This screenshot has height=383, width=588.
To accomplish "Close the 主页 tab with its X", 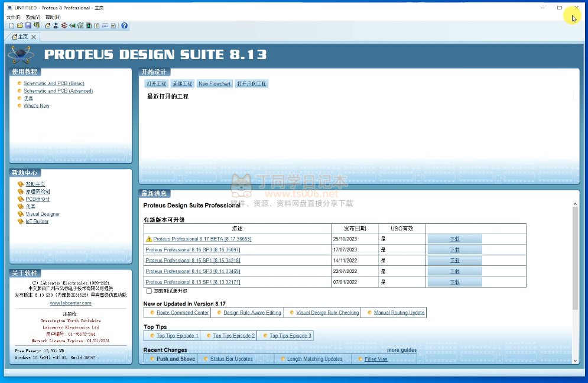I will pos(34,37).
